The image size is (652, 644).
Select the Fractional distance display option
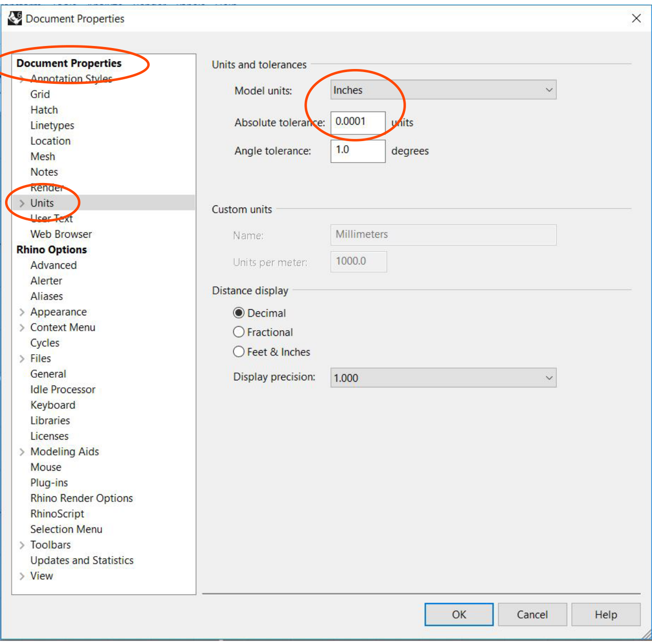pyautogui.click(x=263, y=332)
